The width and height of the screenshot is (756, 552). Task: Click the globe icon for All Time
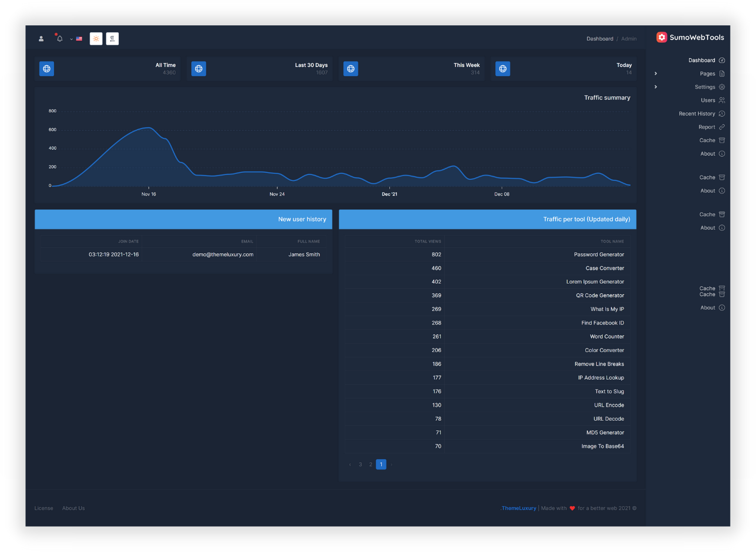tap(46, 69)
